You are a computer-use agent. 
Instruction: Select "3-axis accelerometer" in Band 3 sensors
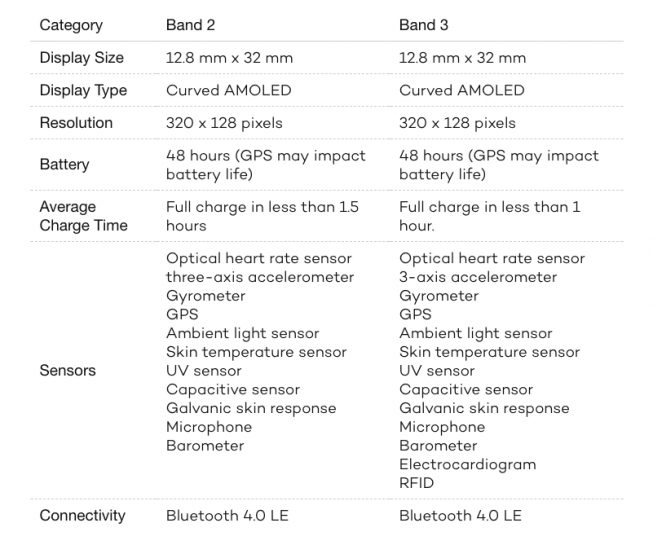478,277
